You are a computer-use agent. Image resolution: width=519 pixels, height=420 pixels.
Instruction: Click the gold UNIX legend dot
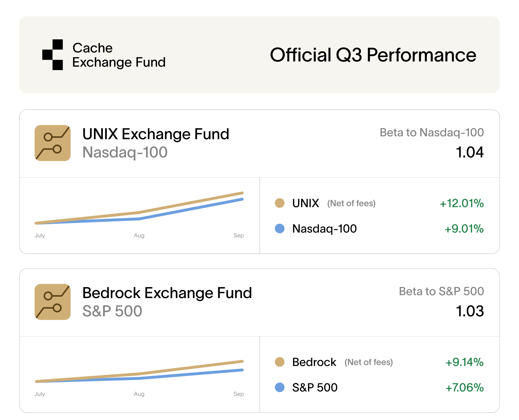point(279,203)
